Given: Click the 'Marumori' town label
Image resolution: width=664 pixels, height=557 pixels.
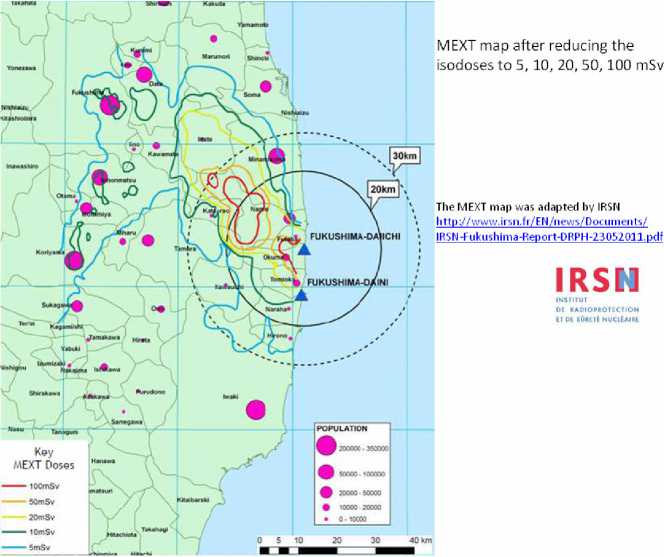Looking at the screenshot, I should coord(216,56).
